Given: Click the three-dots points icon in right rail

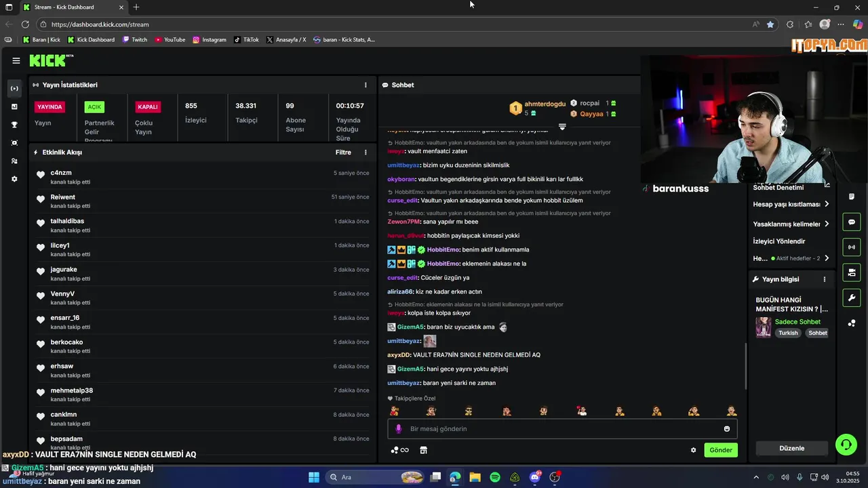Looking at the screenshot, I should coord(851,323).
